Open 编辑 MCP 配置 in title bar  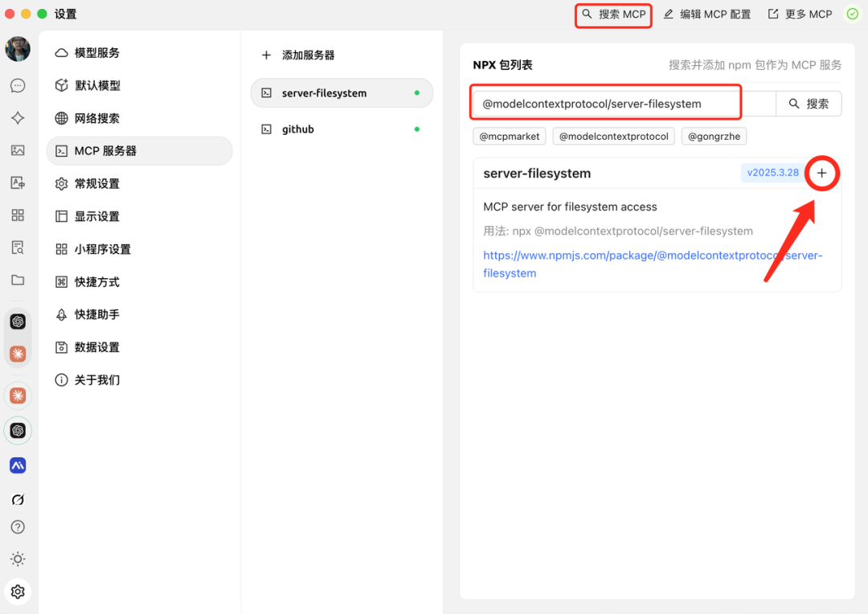pos(707,14)
